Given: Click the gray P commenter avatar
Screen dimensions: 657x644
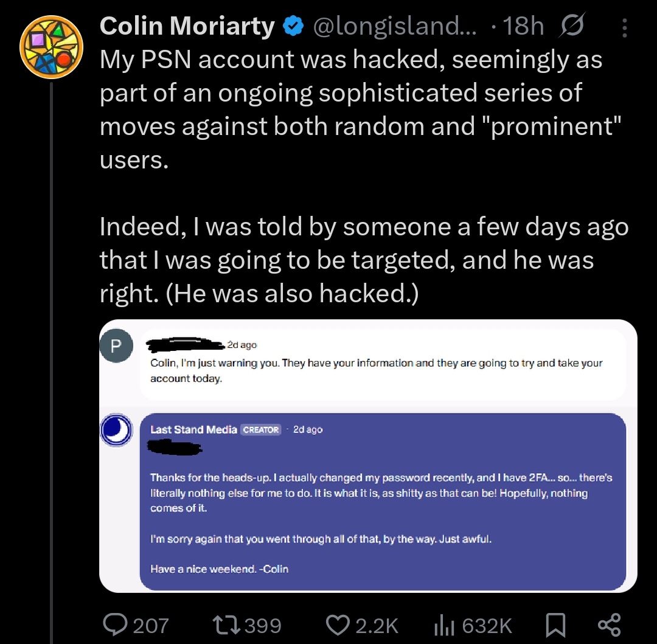Looking at the screenshot, I should (x=116, y=345).
